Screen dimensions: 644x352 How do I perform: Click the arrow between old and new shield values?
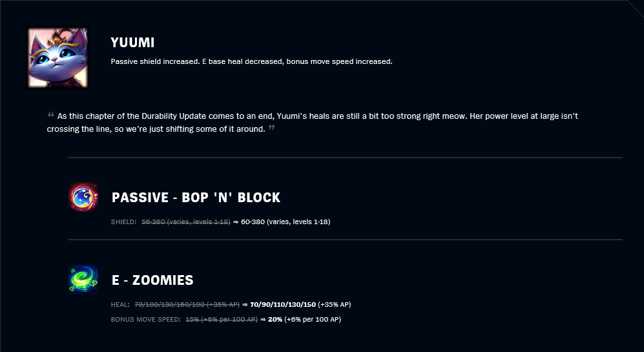pyautogui.click(x=236, y=222)
